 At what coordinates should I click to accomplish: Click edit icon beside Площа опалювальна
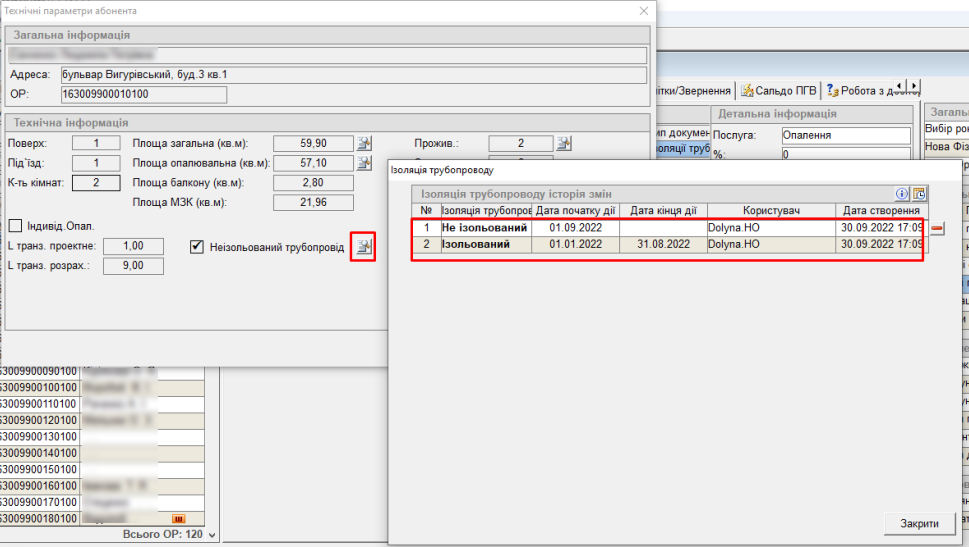365,163
